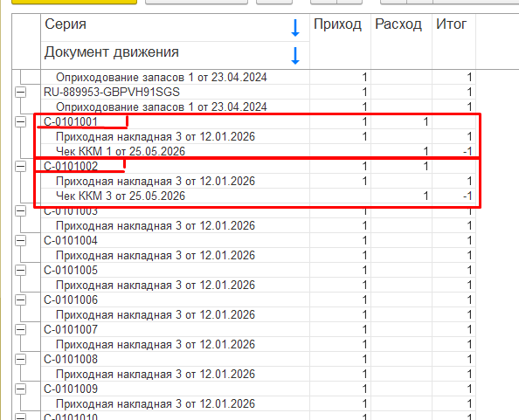
Task: Collapse the C-0101008 series group
Action: point(20,359)
